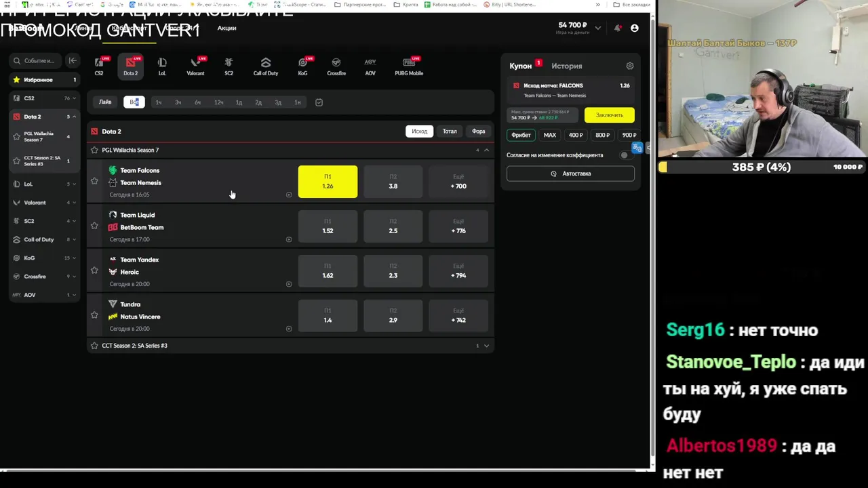Open the Акции menu item
868x488 pixels.
(226, 28)
